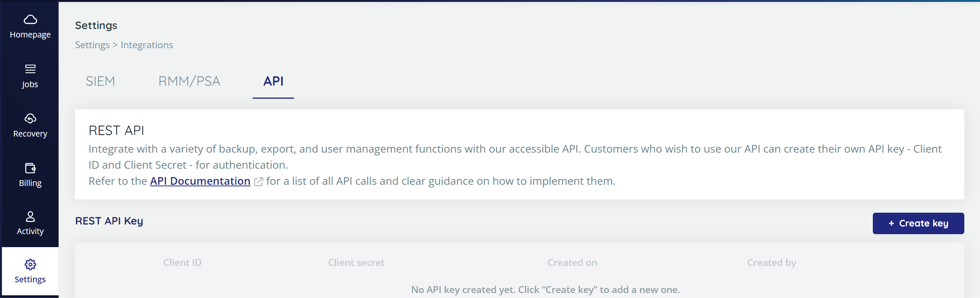Click the Created on column header
The height and width of the screenshot is (298, 980).
[572, 262]
